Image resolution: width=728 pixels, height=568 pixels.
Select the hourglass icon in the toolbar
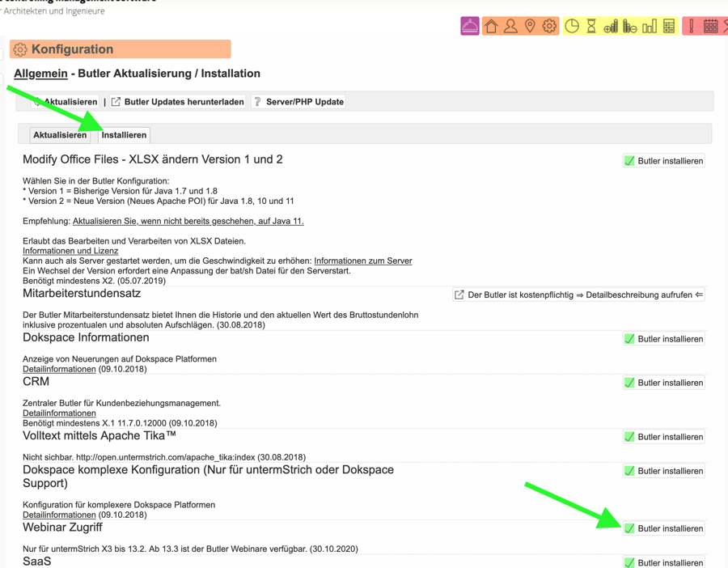590,25
